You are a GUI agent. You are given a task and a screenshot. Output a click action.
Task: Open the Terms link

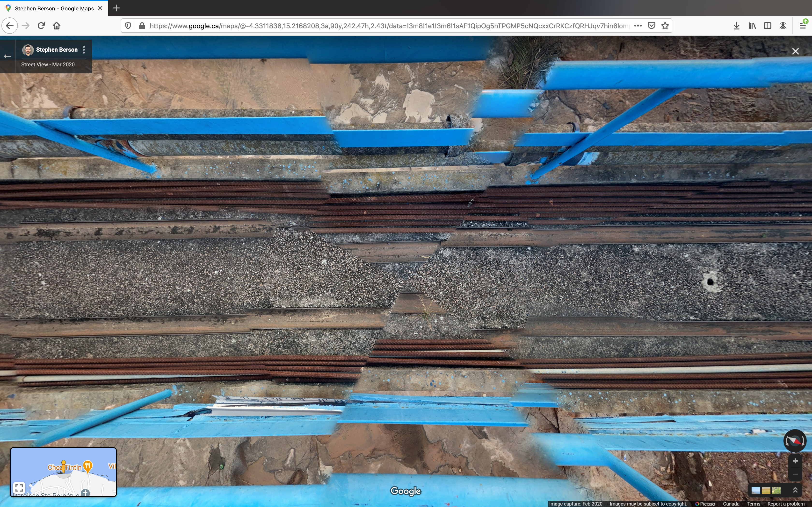pos(753,504)
